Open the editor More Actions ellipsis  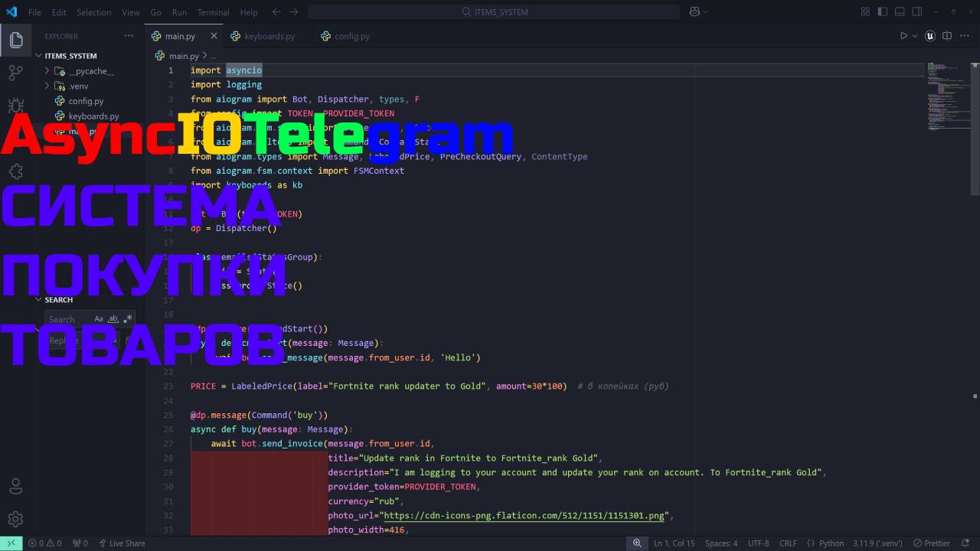[964, 36]
